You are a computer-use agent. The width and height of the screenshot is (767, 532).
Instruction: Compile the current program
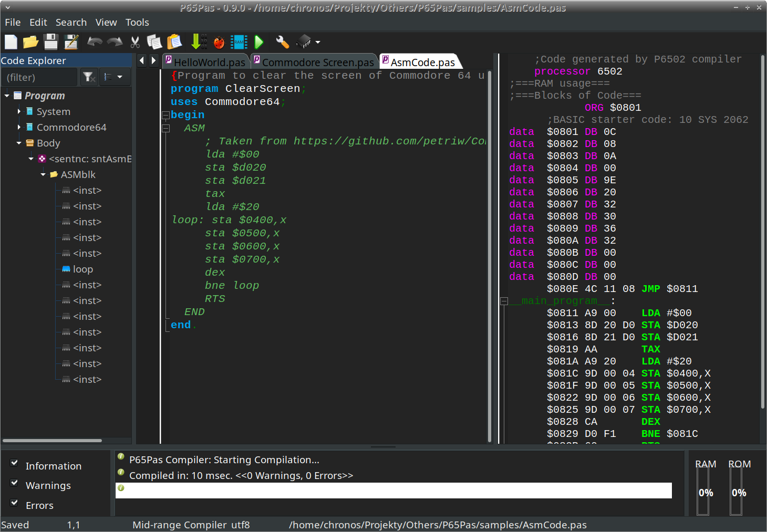coord(199,42)
